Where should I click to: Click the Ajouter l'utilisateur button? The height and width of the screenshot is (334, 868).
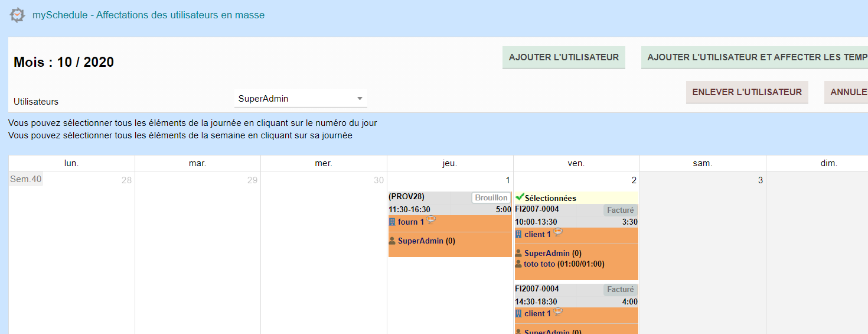[x=563, y=57]
